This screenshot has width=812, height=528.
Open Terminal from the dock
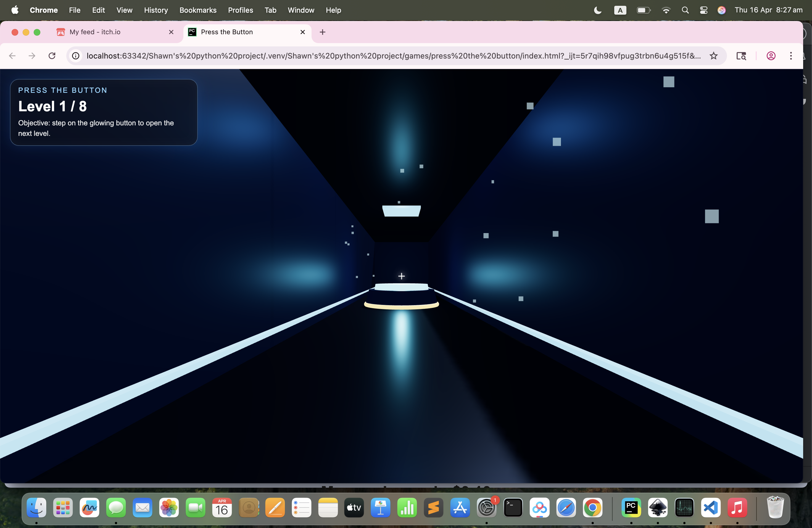[x=513, y=508]
